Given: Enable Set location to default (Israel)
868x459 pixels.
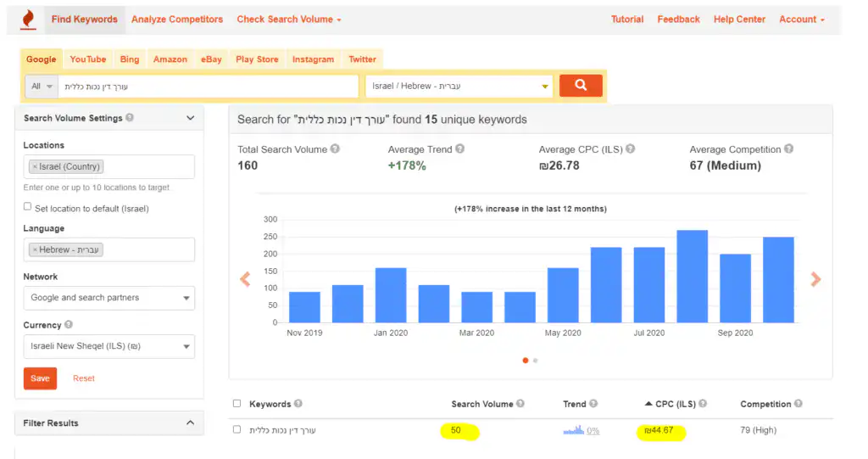Looking at the screenshot, I should tap(28, 208).
